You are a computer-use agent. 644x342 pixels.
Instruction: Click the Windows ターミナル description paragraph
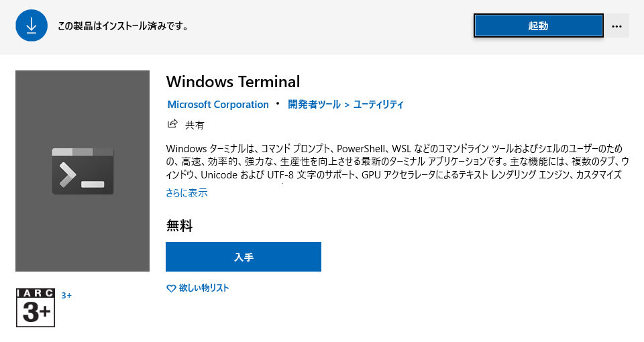[397, 162]
